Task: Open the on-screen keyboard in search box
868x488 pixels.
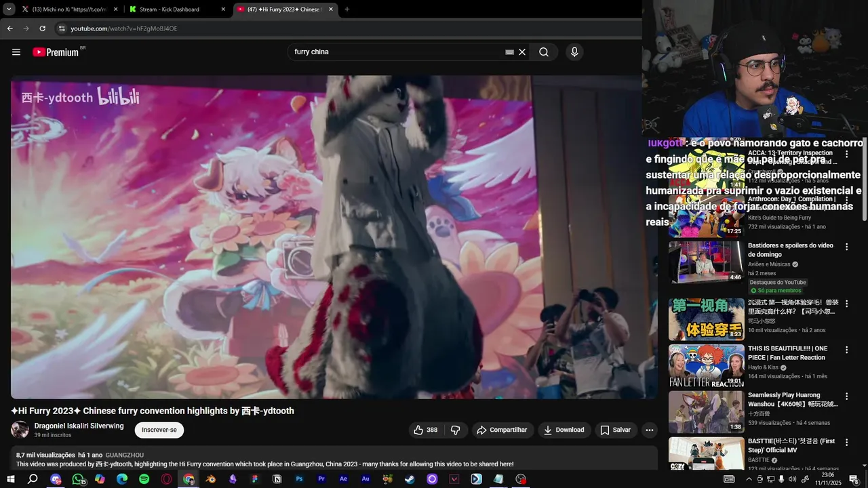Action: (509, 52)
